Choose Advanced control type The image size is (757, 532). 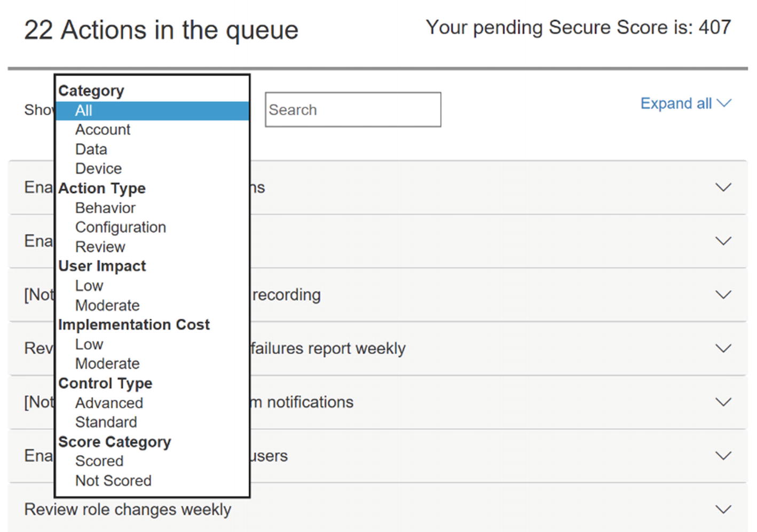pos(109,403)
